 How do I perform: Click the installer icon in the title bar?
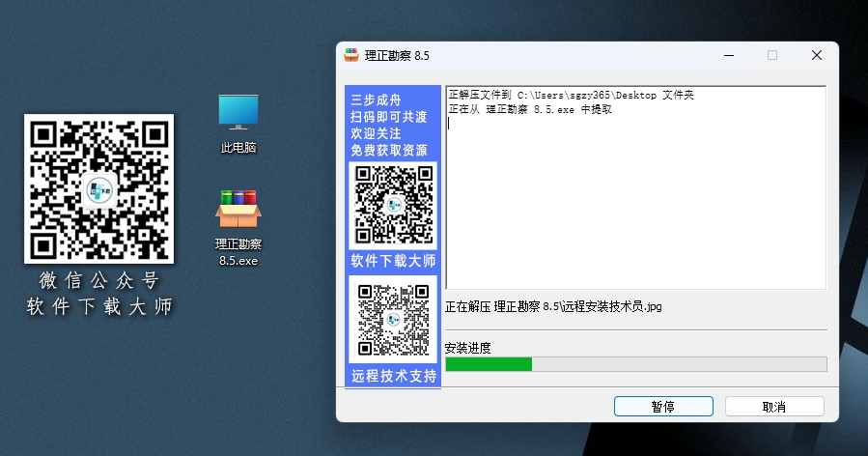351,55
